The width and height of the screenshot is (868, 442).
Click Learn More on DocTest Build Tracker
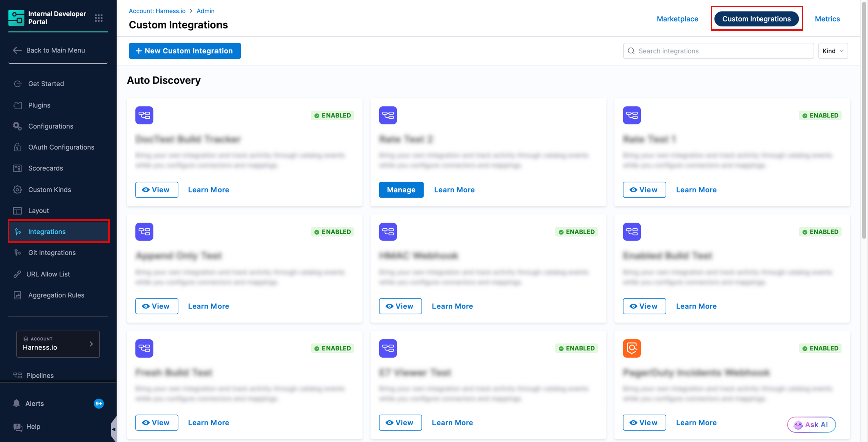pyautogui.click(x=208, y=190)
